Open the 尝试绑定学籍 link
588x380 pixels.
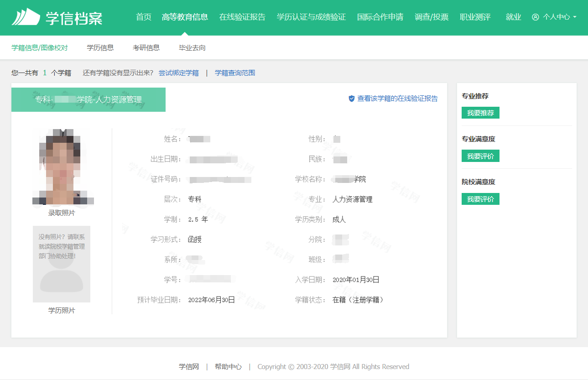click(x=179, y=73)
